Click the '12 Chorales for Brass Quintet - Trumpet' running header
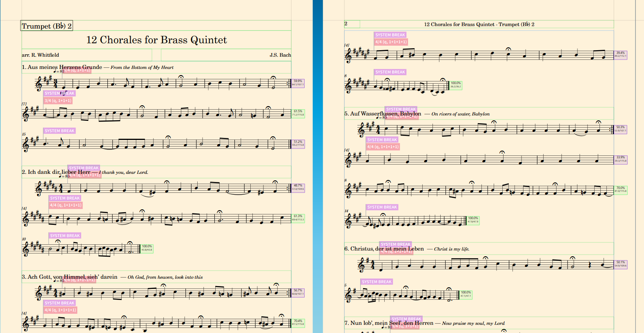This screenshot has height=333, width=644. coord(479,24)
